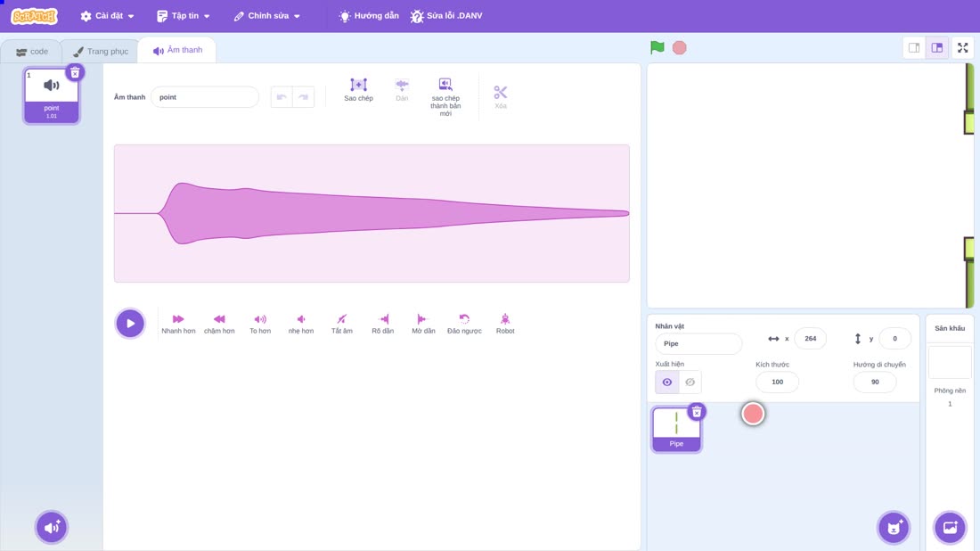Hide the sprite with crossed-eye toggle
Image resolution: width=980 pixels, height=551 pixels.
(x=690, y=382)
